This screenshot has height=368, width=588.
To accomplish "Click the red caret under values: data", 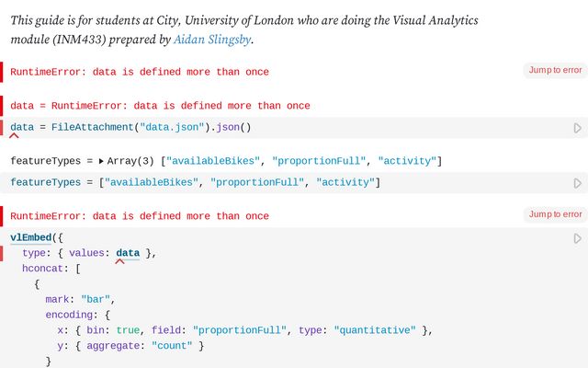I will point(119,261).
